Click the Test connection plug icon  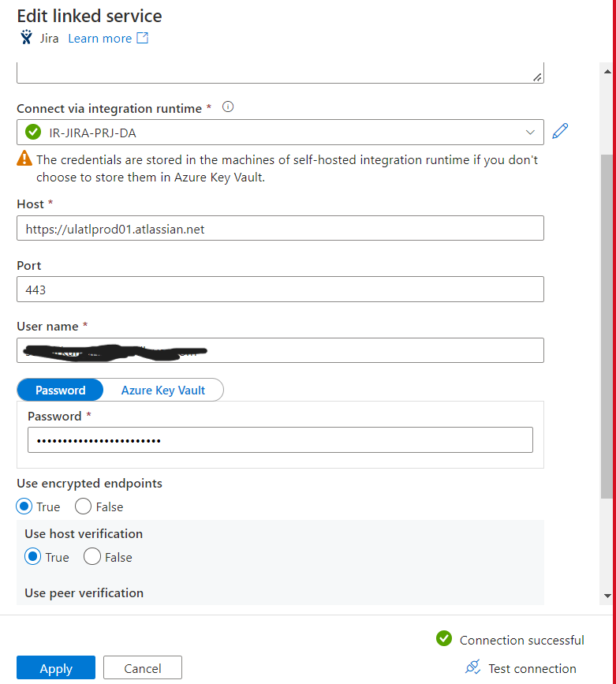(472, 667)
